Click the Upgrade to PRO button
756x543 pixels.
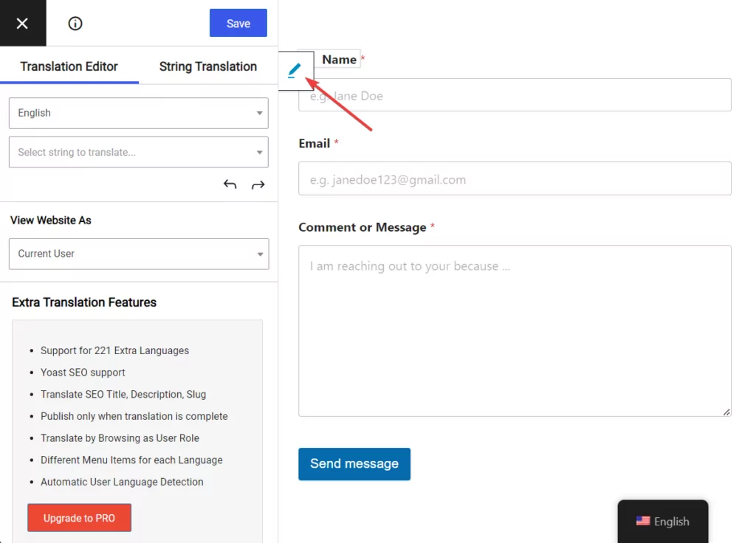(79, 518)
